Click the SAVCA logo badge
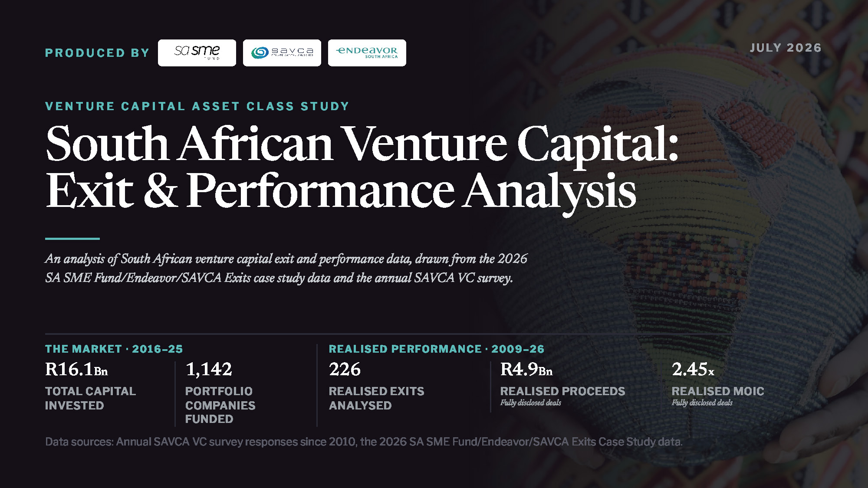The width and height of the screenshot is (868, 488). [282, 53]
